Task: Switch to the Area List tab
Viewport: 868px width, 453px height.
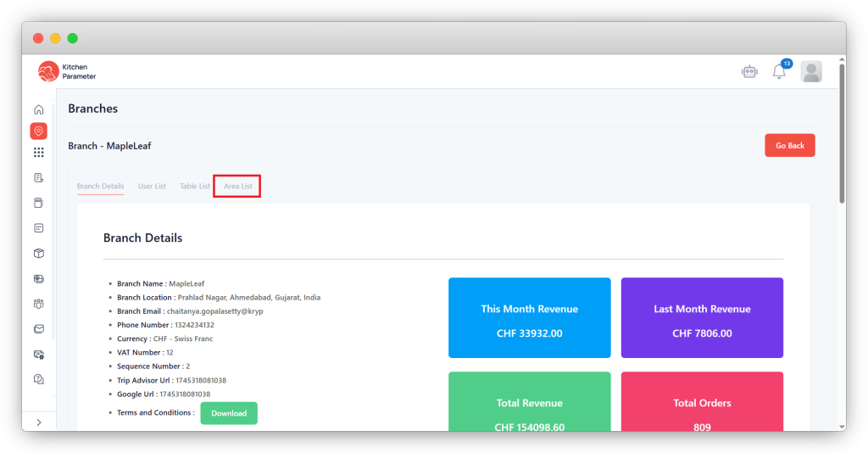Action: click(x=237, y=186)
